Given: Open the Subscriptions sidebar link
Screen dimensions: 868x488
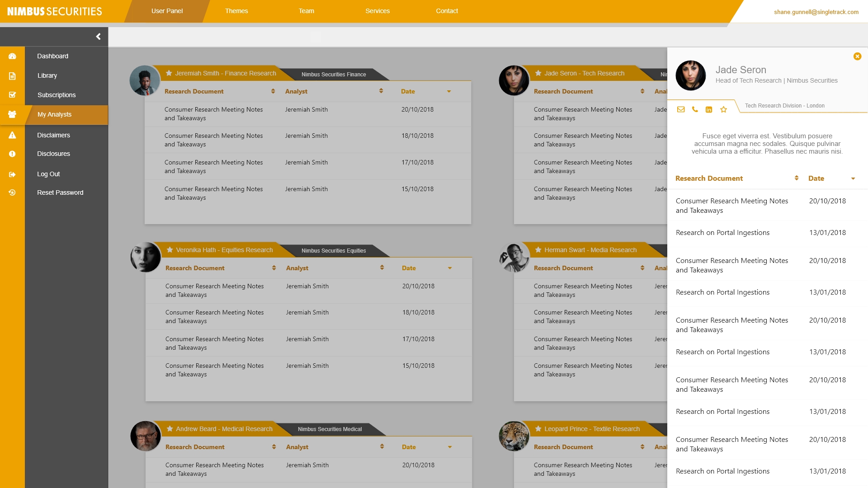Looking at the screenshot, I should [57, 95].
